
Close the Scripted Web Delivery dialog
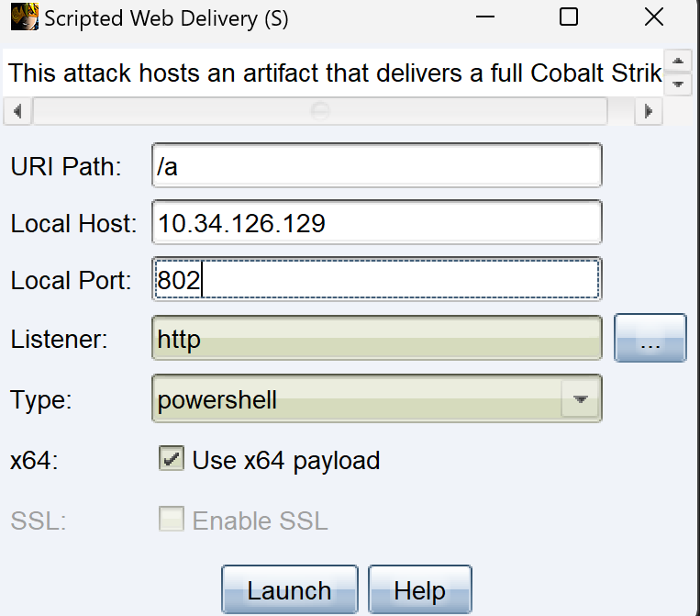point(654,17)
